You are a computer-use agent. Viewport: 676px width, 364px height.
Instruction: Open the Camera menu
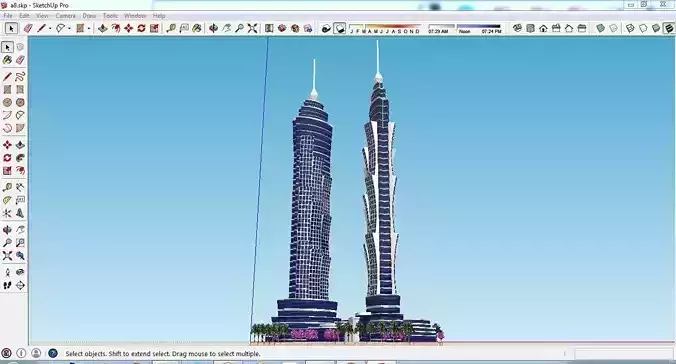pyautogui.click(x=66, y=16)
